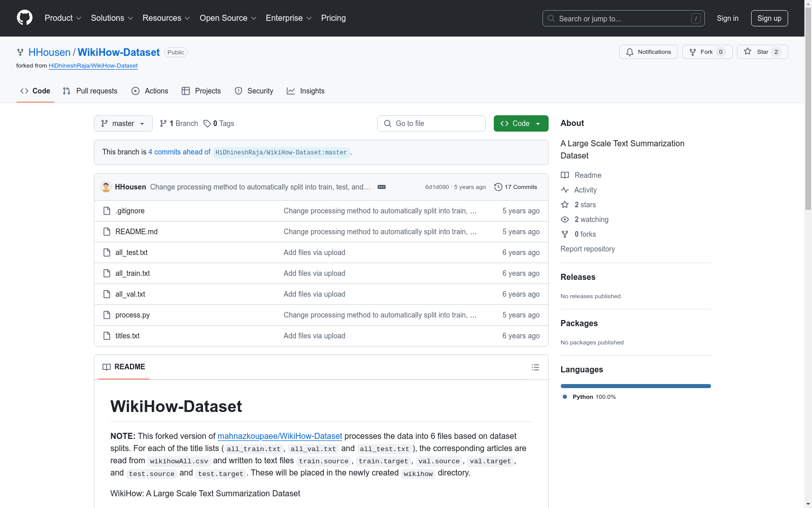The image size is (812, 508).
Task: Open the master branch selector dropdown
Action: pos(123,123)
